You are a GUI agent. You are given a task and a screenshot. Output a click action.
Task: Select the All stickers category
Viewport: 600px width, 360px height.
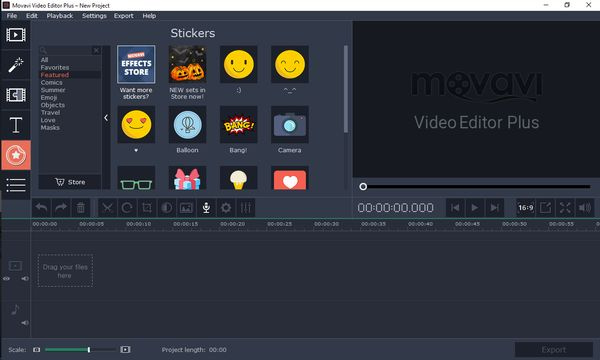coord(44,60)
